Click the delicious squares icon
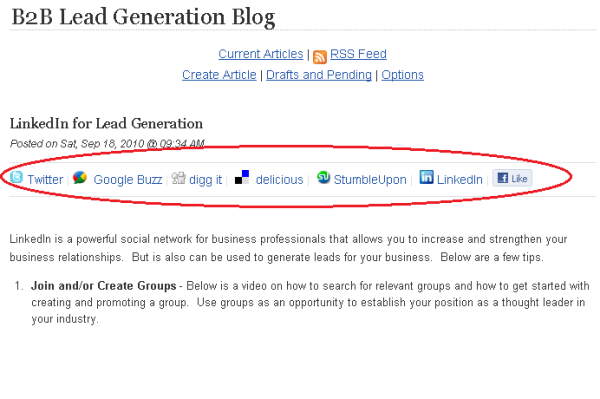This screenshot has width=600, height=399. [242, 178]
